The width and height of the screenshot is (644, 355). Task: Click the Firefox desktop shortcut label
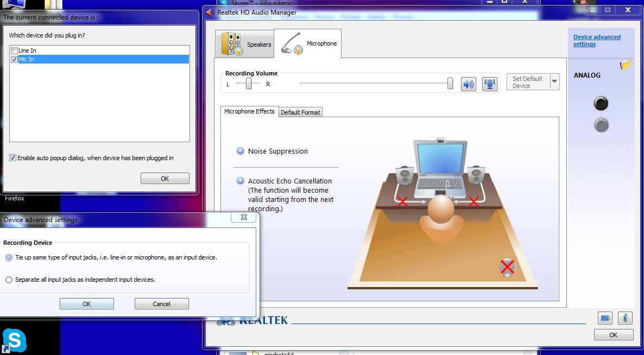(x=14, y=198)
